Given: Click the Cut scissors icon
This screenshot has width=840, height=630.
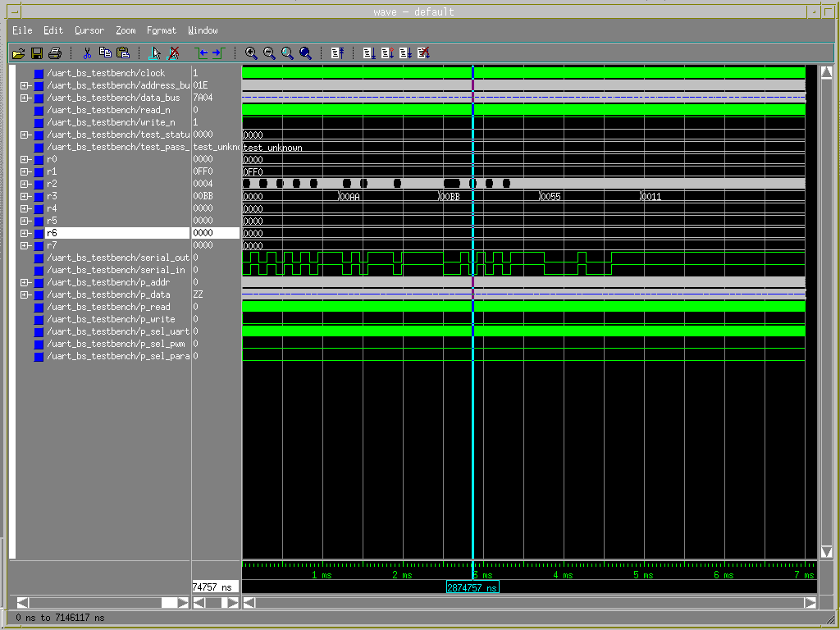Looking at the screenshot, I should click(87, 53).
